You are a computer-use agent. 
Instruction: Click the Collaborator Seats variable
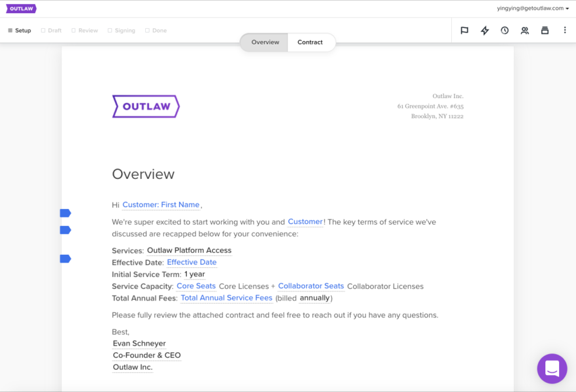(x=311, y=286)
